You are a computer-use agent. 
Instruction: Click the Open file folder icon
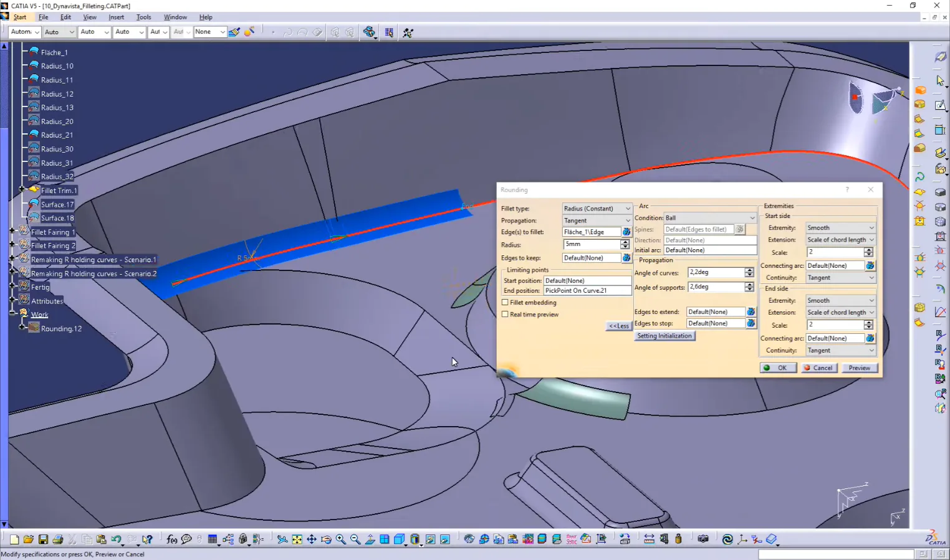click(x=28, y=539)
